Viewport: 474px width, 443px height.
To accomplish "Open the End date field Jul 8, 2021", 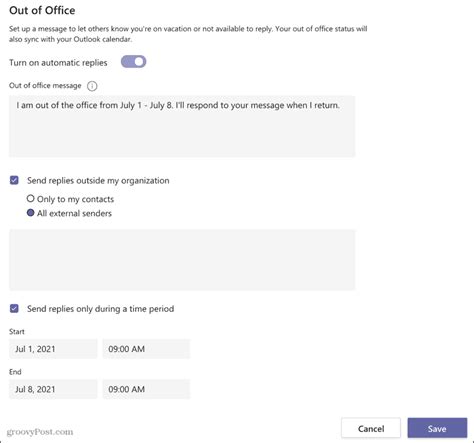I will click(53, 389).
